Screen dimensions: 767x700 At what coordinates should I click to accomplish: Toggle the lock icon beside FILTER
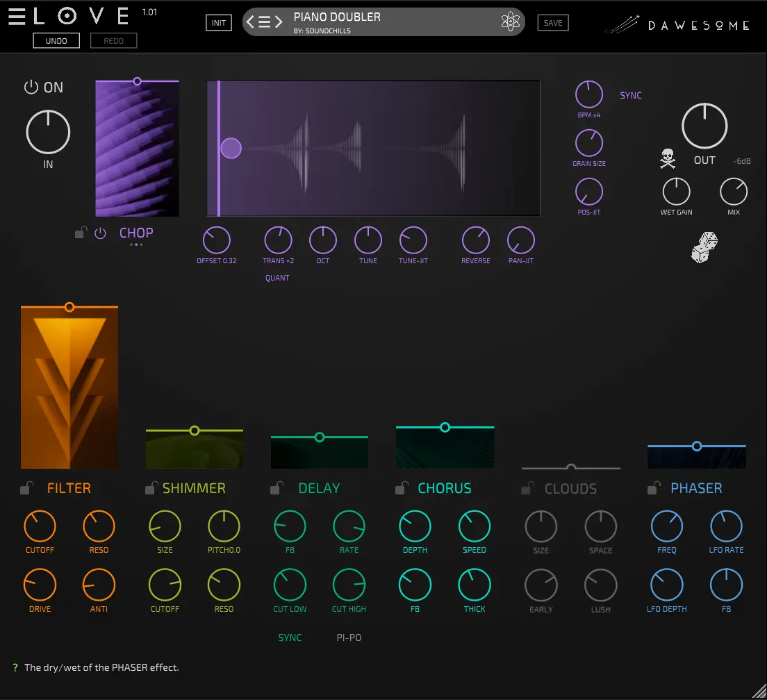(x=26, y=488)
